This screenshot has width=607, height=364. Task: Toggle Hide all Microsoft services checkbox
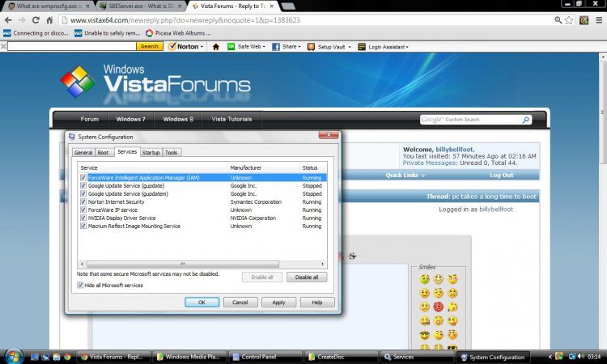click(80, 285)
